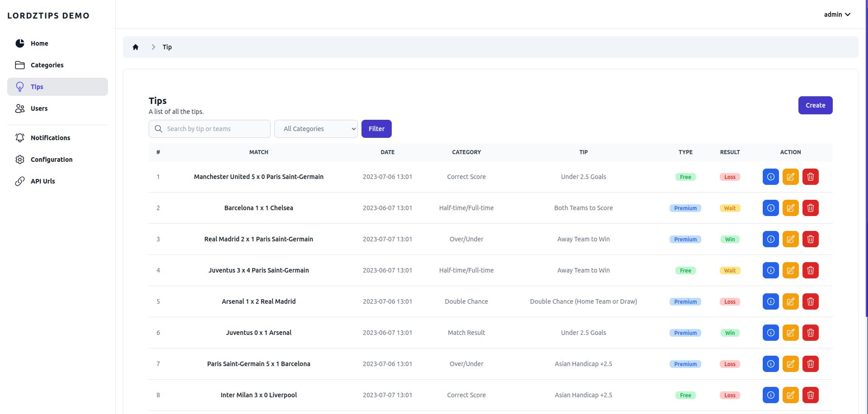Click the Home sidebar item

[39, 43]
